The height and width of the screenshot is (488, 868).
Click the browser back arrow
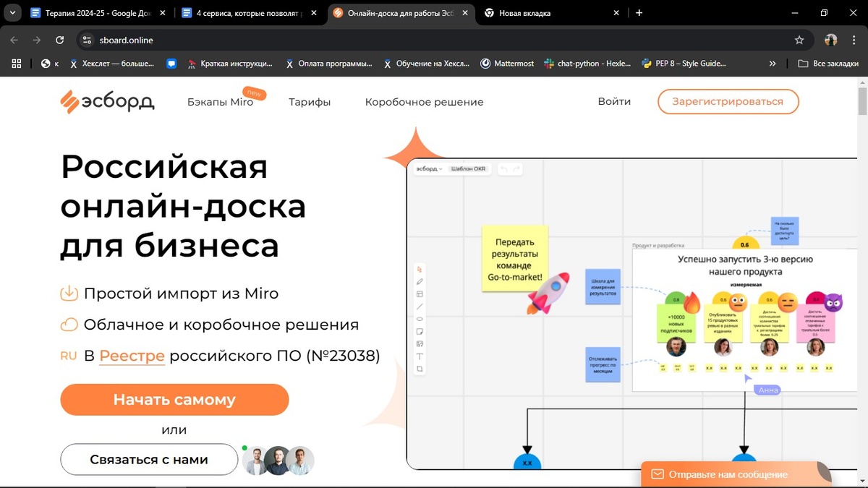coord(14,40)
